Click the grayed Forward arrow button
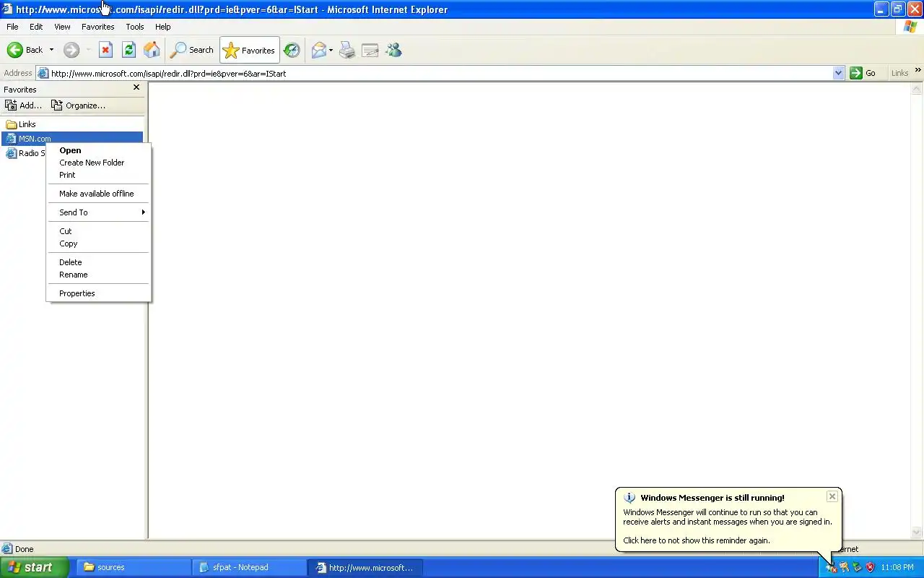Viewport: 924px width, 578px height. (x=71, y=50)
